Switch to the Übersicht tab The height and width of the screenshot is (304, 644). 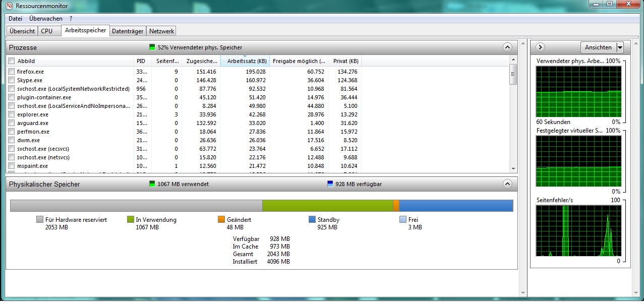pos(22,31)
